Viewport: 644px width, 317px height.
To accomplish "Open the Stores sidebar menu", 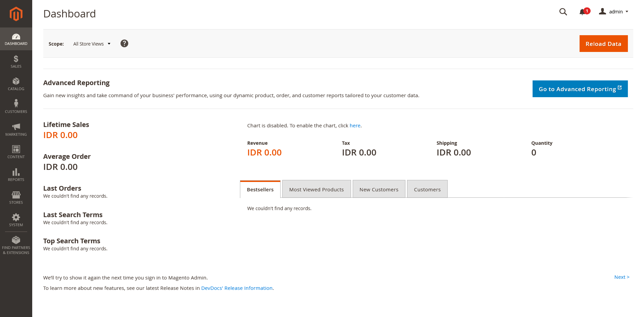I will pos(16,198).
